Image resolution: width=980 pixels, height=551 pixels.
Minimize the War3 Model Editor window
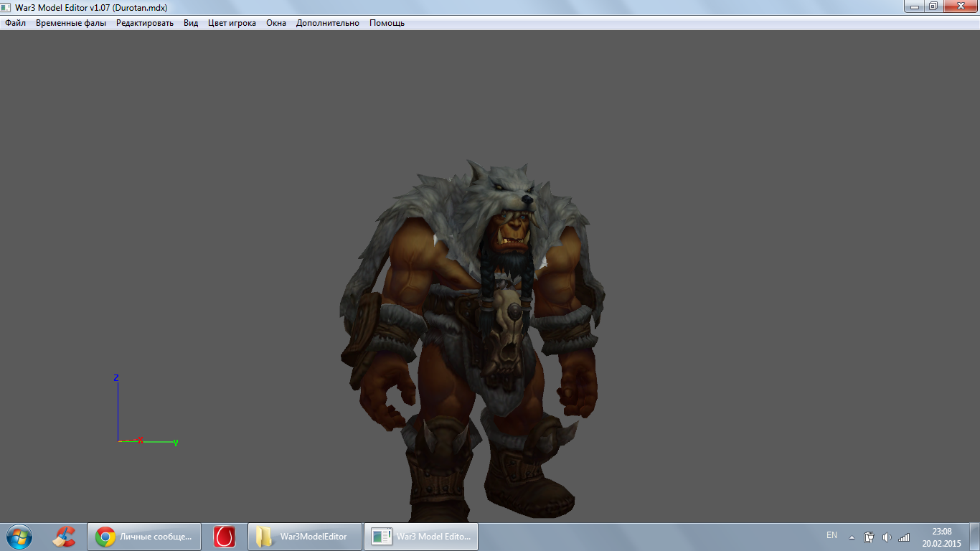tap(913, 6)
